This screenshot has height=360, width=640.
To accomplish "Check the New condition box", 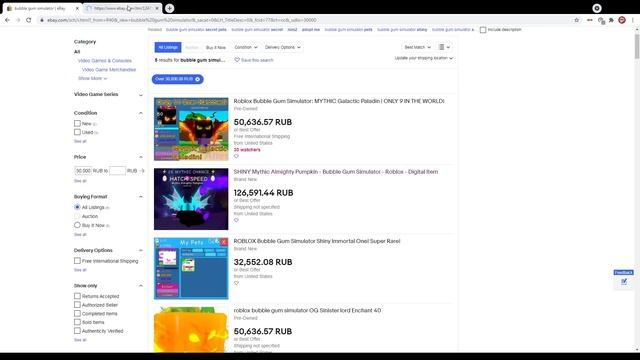I will tap(77, 123).
